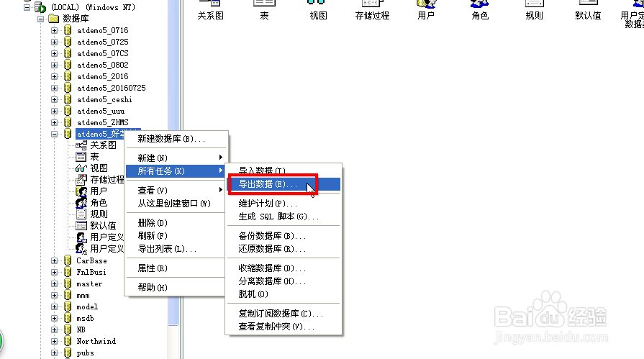The image size is (644, 359).
Task: Select 默认值 node icon in the tree
Action: pos(81,225)
